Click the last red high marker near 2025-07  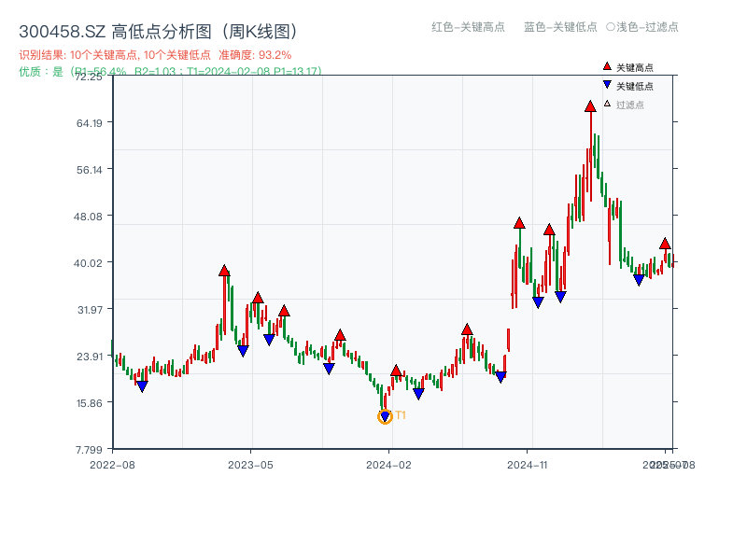665,244
